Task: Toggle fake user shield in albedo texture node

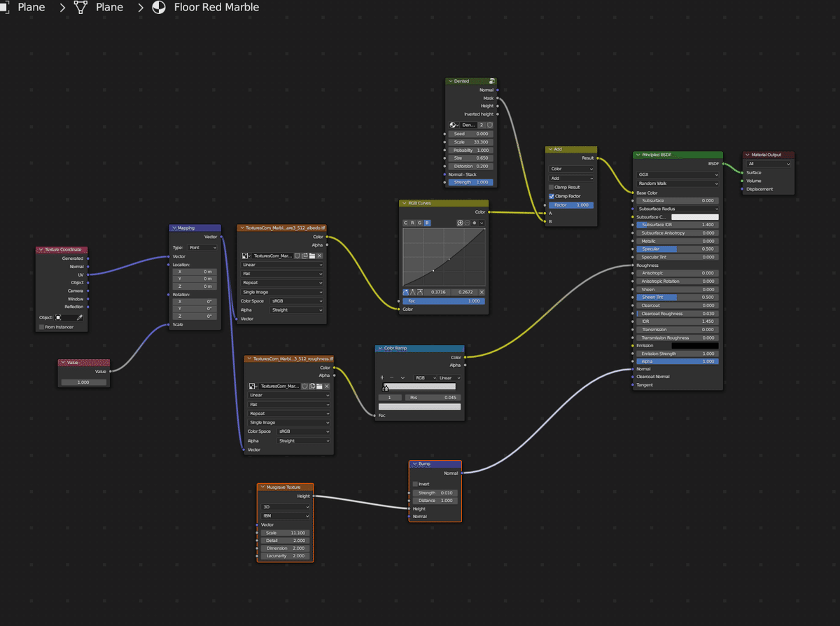Action: [297, 256]
